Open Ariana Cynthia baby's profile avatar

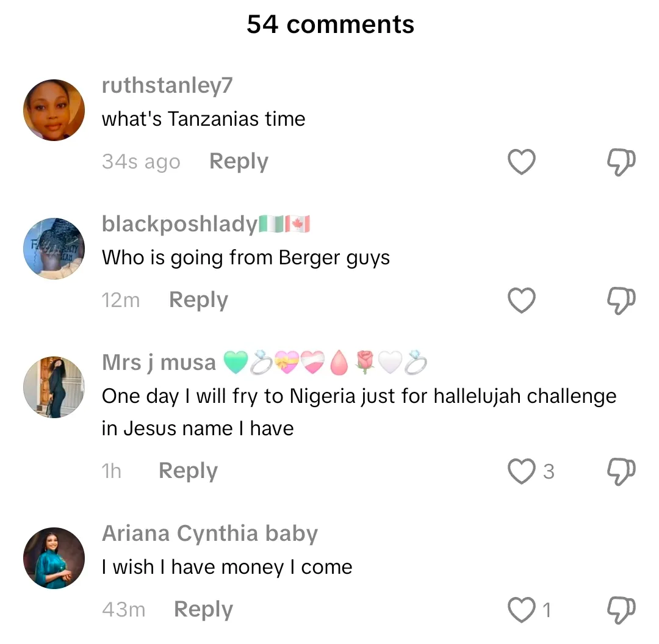click(x=54, y=558)
